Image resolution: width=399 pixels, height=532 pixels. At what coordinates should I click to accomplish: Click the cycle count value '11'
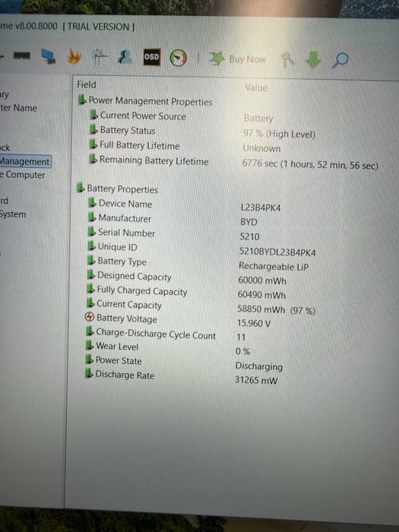241,337
